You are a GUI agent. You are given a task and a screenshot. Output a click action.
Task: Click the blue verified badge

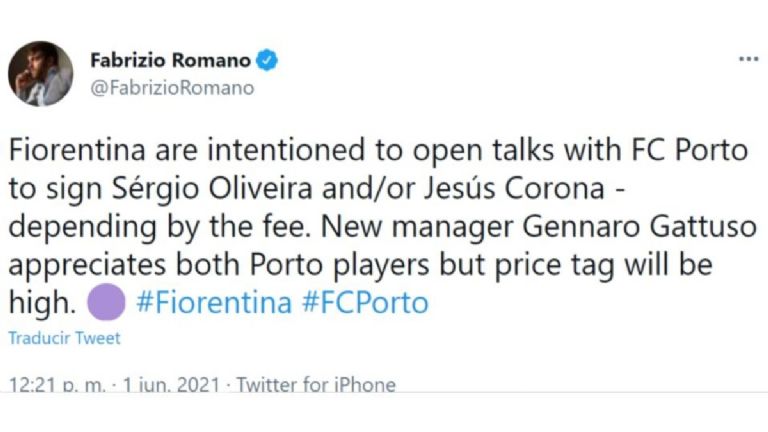pos(267,61)
